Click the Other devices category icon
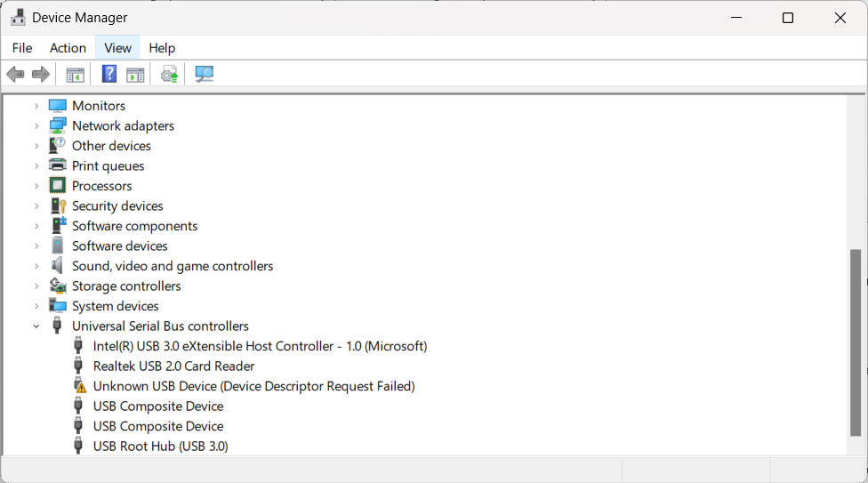868x483 pixels. click(58, 146)
